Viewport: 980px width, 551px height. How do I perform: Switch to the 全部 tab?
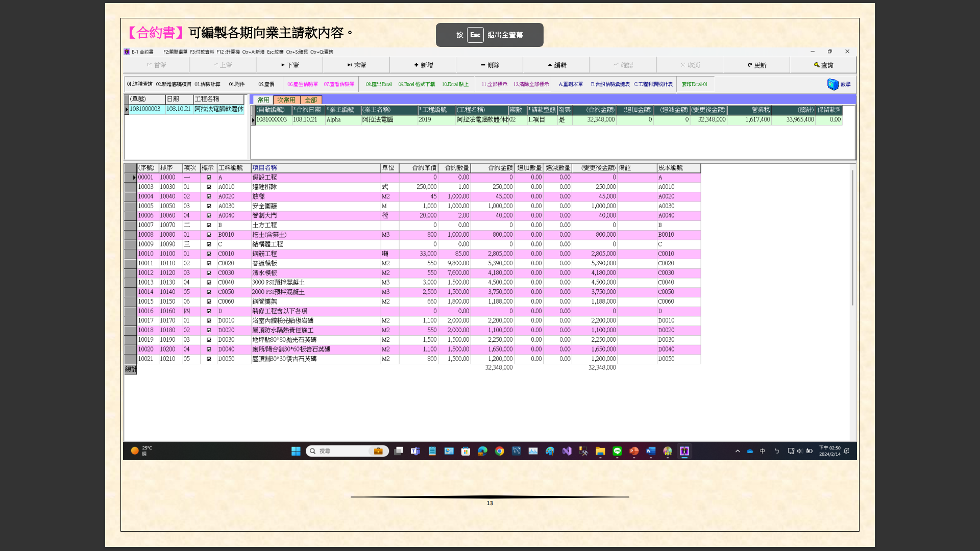tap(311, 100)
